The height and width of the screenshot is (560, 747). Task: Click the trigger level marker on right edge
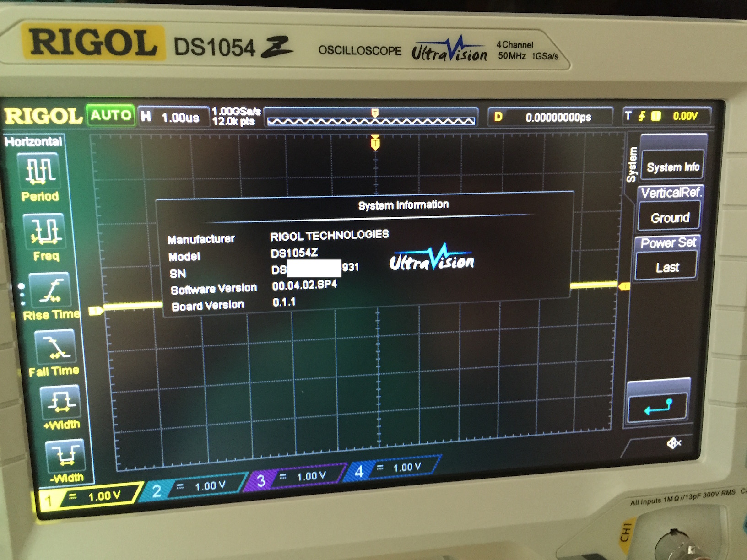pos(624,286)
